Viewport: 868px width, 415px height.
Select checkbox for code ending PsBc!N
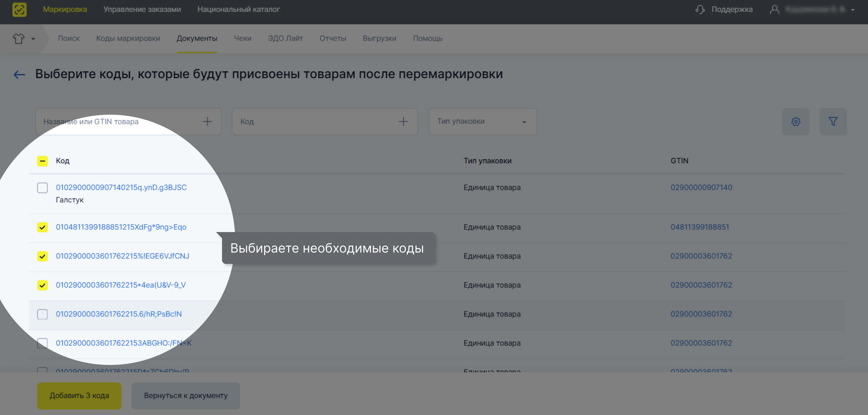43,314
